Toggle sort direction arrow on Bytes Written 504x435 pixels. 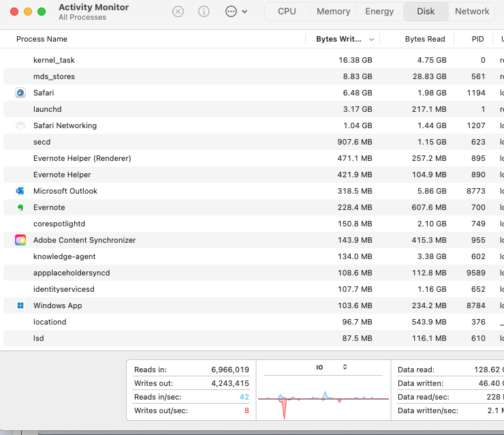click(371, 40)
